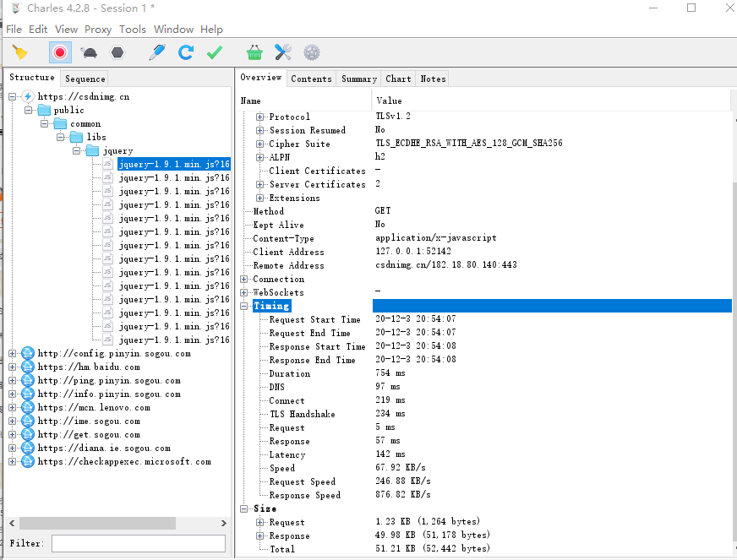
Task: Open the Tools menu
Action: pyautogui.click(x=133, y=29)
